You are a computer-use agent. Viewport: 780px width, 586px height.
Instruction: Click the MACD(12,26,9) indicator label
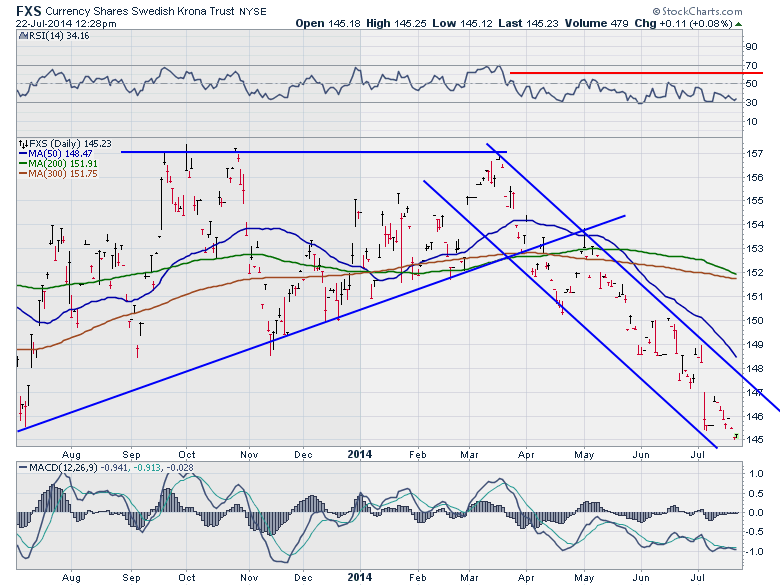(64, 468)
